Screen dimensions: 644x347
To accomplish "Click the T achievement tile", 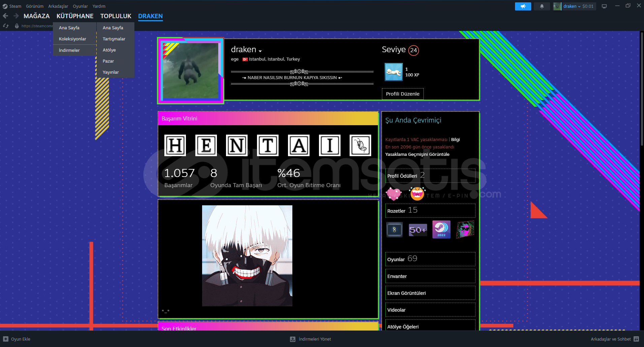I will pyautogui.click(x=268, y=145).
